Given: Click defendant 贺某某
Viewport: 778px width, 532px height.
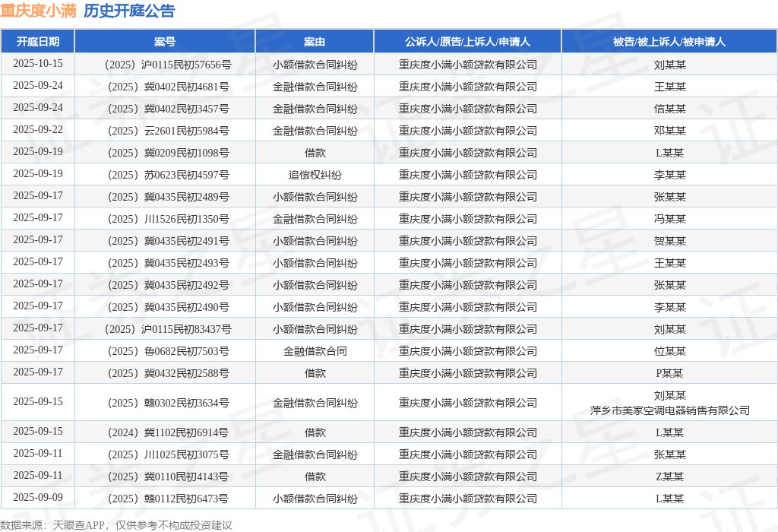Looking at the screenshot, I should [x=669, y=241].
